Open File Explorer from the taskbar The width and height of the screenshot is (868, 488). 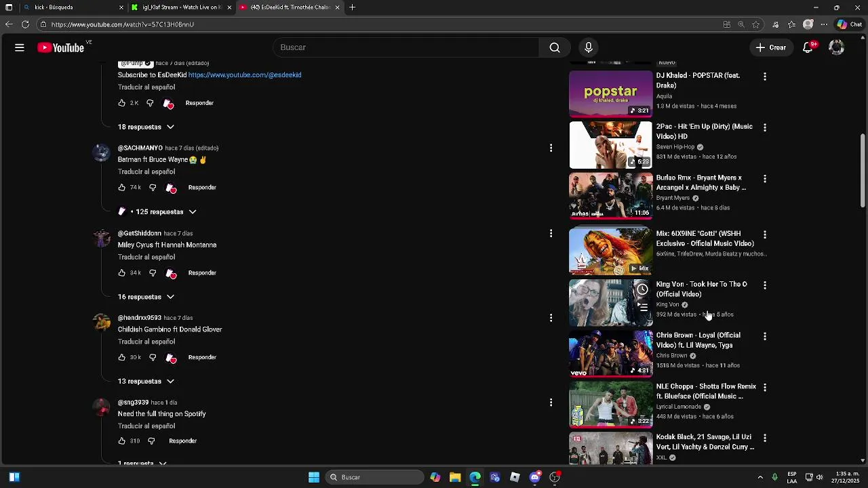(455, 477)
